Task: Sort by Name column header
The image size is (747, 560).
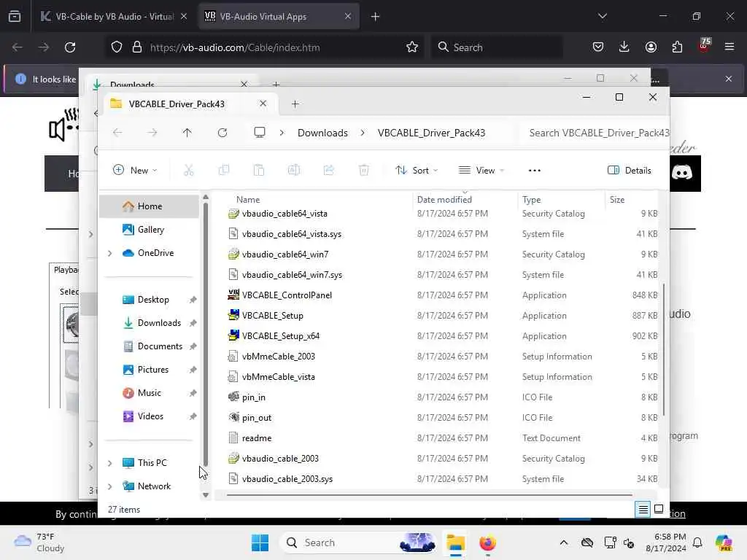Action: [248, 200]
